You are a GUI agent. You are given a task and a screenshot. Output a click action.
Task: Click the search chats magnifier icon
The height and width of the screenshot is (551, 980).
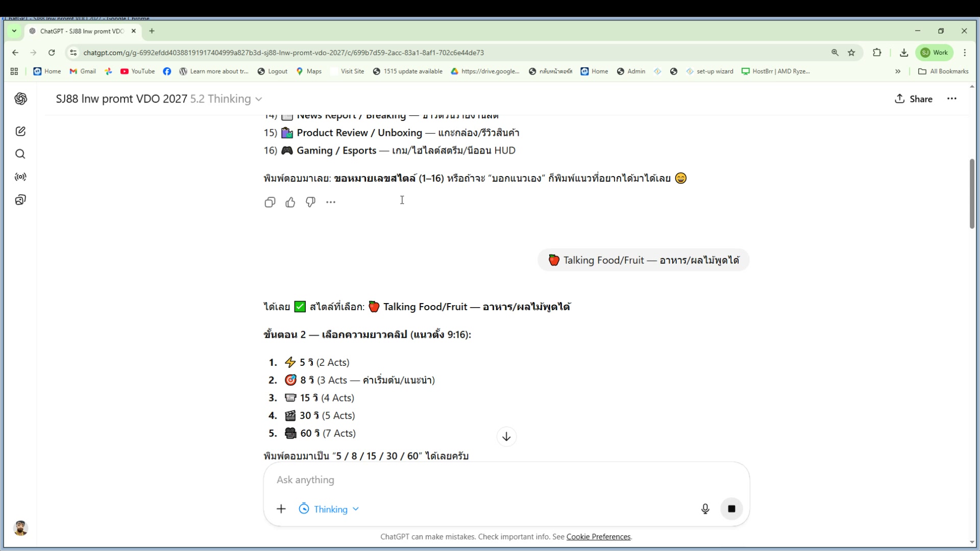20,154
